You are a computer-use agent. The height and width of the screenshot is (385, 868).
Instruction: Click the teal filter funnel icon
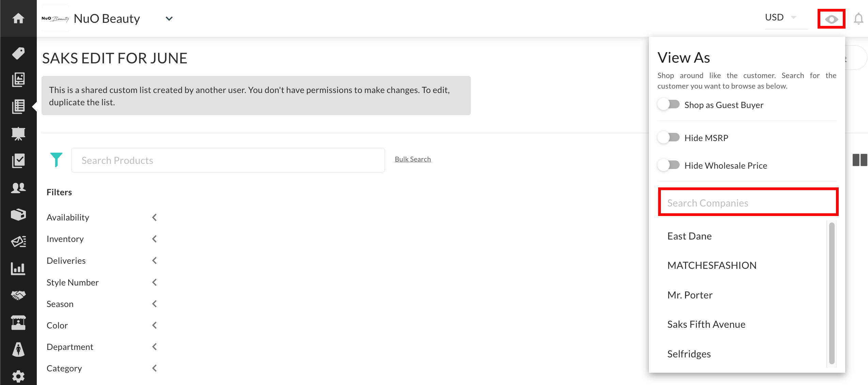[56, 159]
